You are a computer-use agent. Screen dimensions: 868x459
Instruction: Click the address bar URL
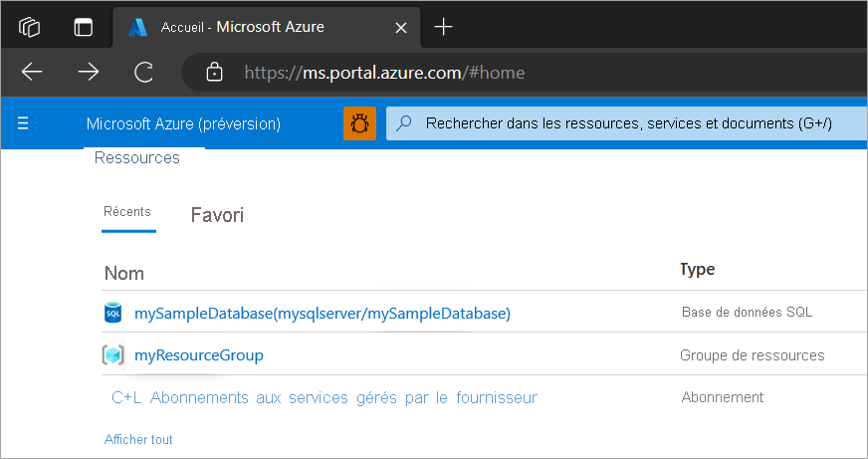pyautogui.click(x=384, y=73)
